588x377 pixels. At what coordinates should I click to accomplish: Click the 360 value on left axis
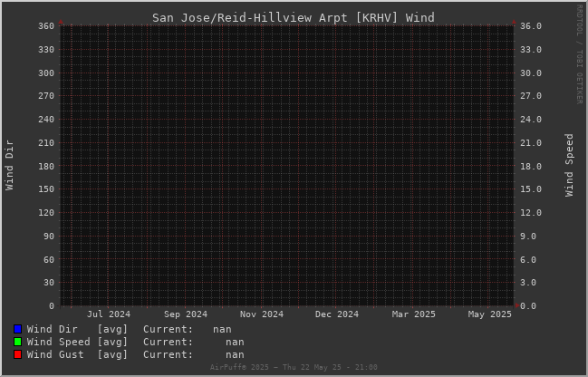click(x=46, y=26)
